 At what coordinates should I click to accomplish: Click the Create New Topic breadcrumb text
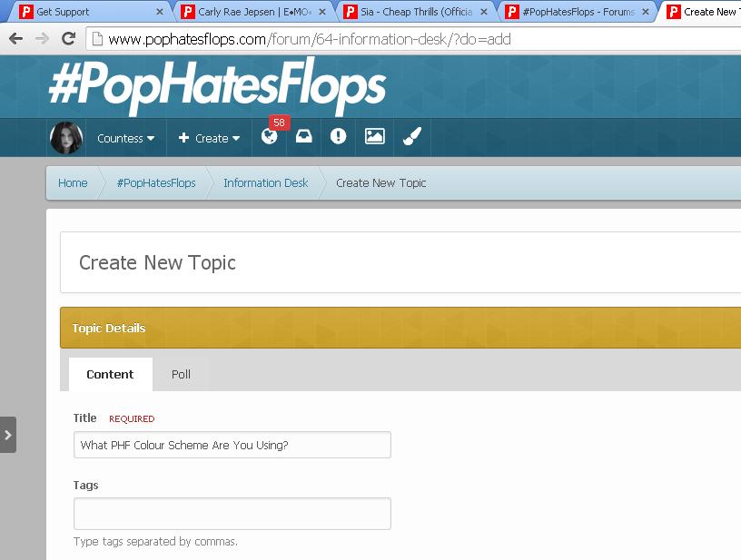380,183
